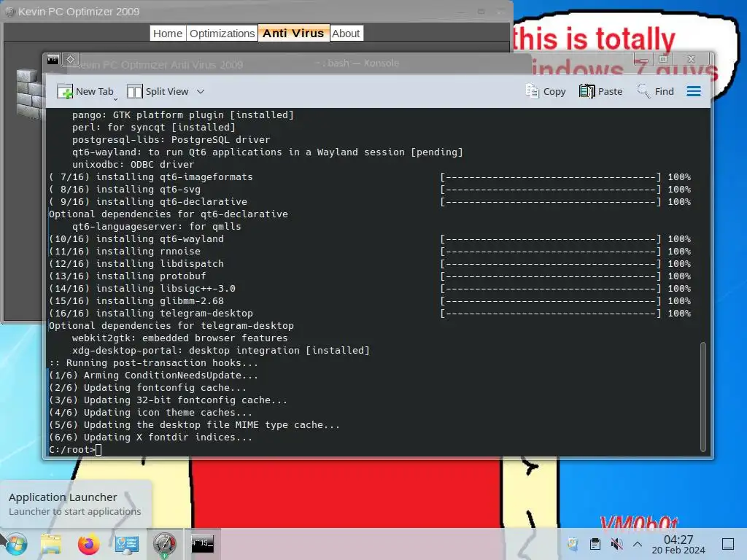
Task: Switch to the Home tab in Kevin PC Optimizer
Action: click(168, 34)
